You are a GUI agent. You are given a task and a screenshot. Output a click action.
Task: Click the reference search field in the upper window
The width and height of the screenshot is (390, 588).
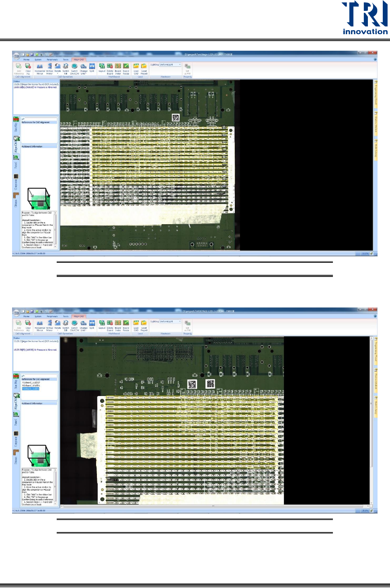(39, 119)
